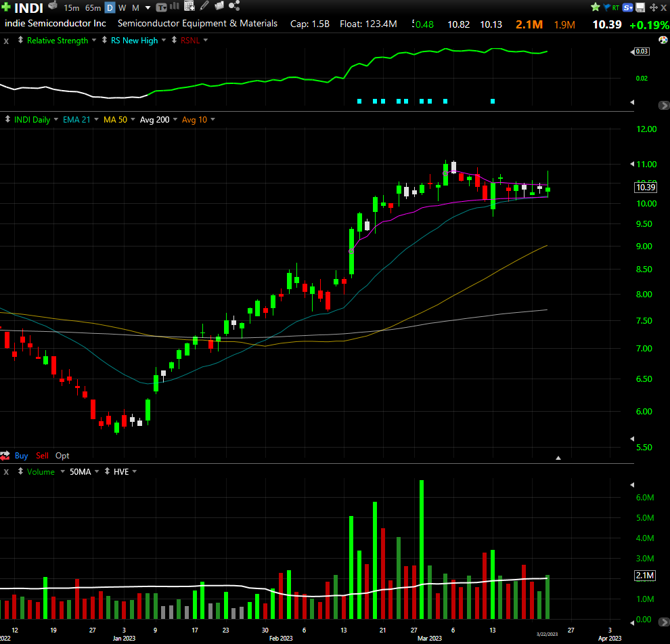Screen dimensions: 670x644
Task: Open the blue S dropdown button
Action: (x=627, y=7)
